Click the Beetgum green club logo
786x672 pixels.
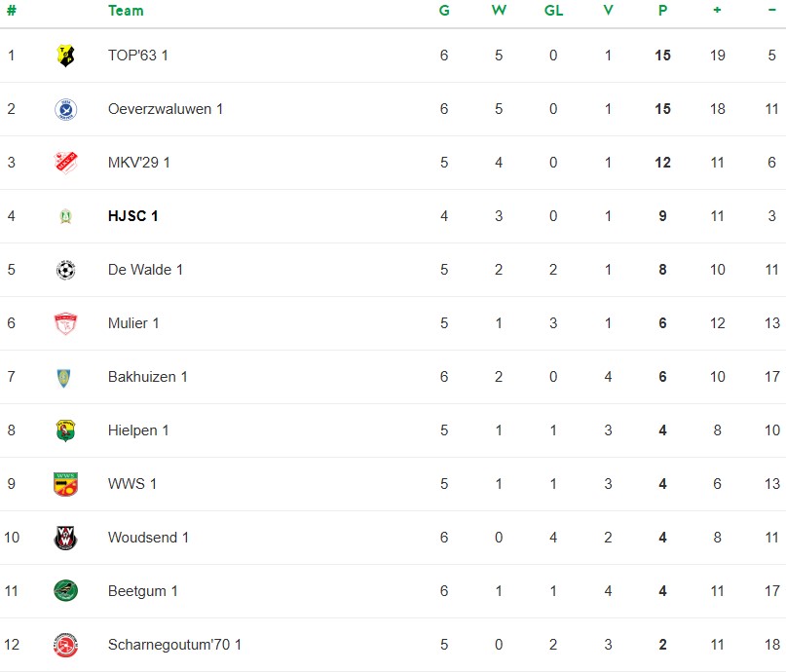[x=65, y=591]
